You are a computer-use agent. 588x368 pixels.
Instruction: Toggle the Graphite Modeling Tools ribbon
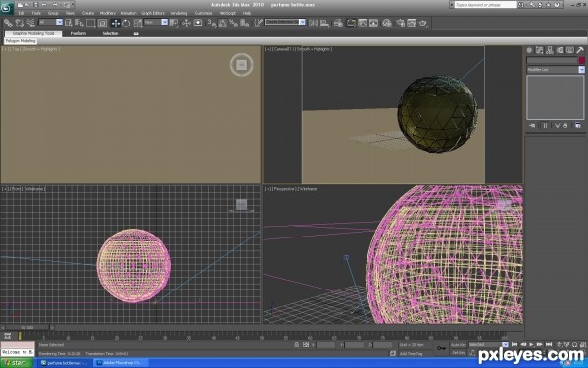click(x=351, y=24)
